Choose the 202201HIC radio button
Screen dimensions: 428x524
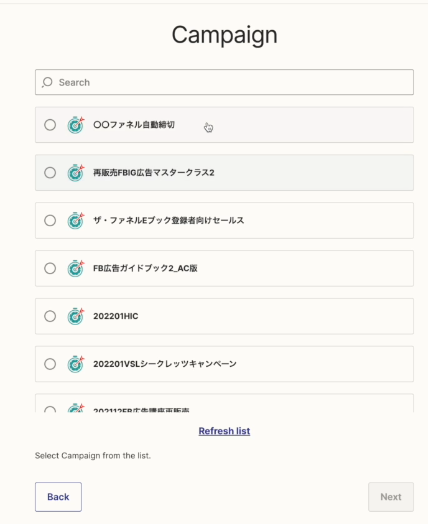[50, 316]
